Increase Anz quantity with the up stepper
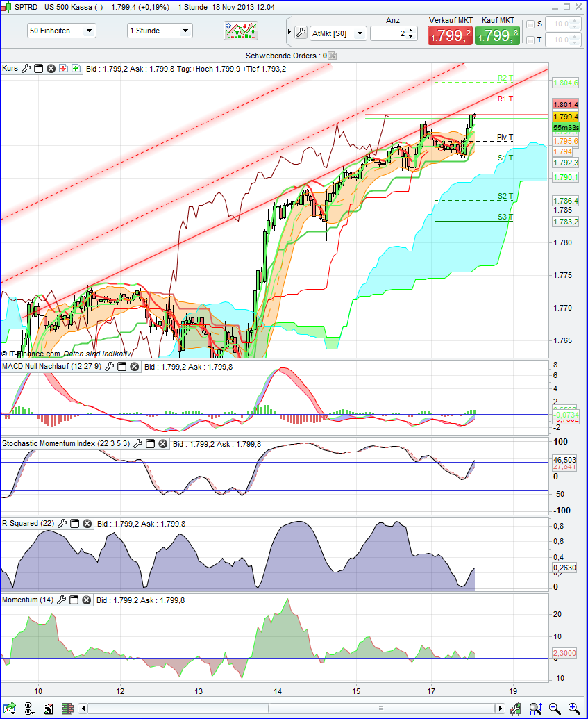 point(411,28)
